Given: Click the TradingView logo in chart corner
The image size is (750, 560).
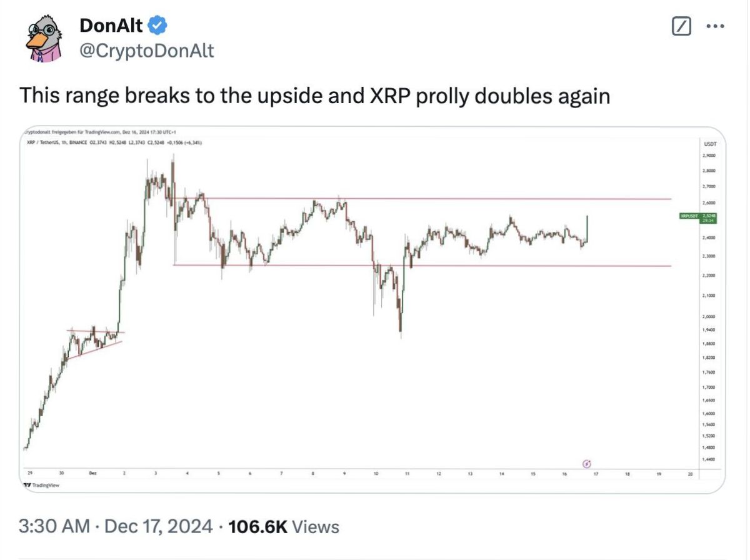Looking at the screenshot, I should pos(41,484).
